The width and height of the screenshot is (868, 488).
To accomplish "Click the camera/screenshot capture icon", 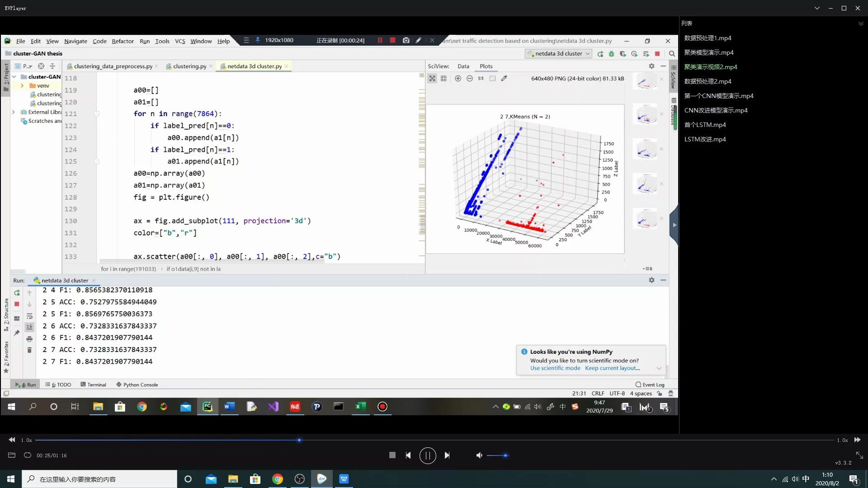I will [406, 40].
